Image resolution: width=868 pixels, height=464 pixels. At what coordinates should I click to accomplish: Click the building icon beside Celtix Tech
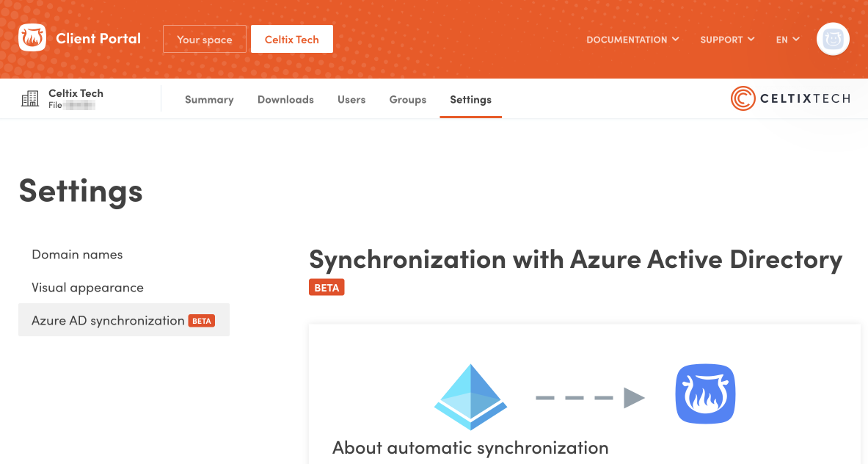click(x=30, y=99)
